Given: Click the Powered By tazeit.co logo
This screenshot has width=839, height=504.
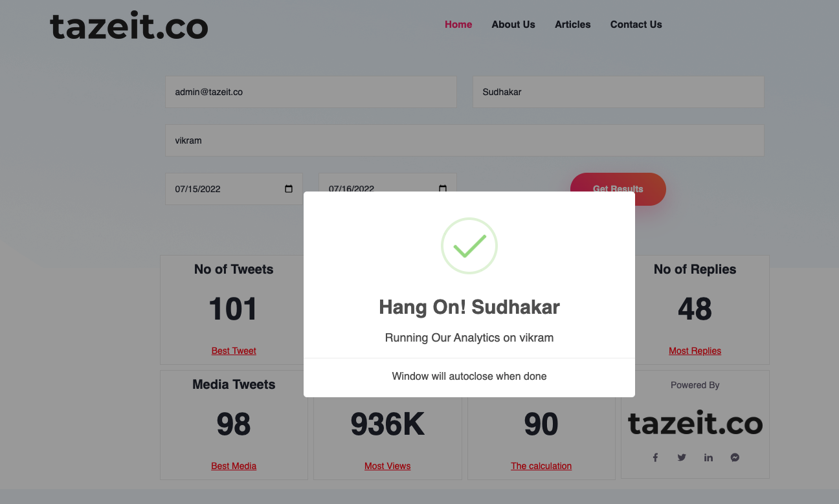Looking at the screenshot, I should 695,424.
